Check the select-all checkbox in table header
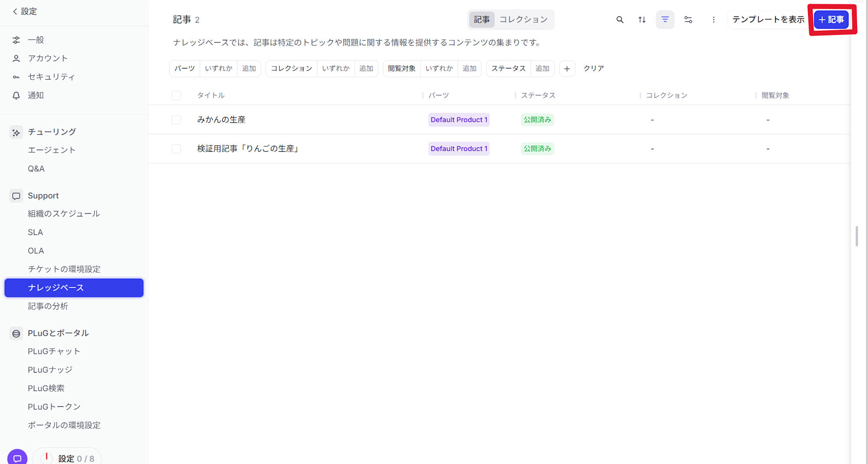The width and height of the screenshot is (868, 464). (176, 95)
